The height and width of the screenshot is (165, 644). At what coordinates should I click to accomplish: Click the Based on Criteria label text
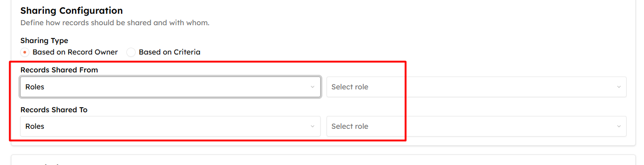pyautogui.click(x=169, y=52)
